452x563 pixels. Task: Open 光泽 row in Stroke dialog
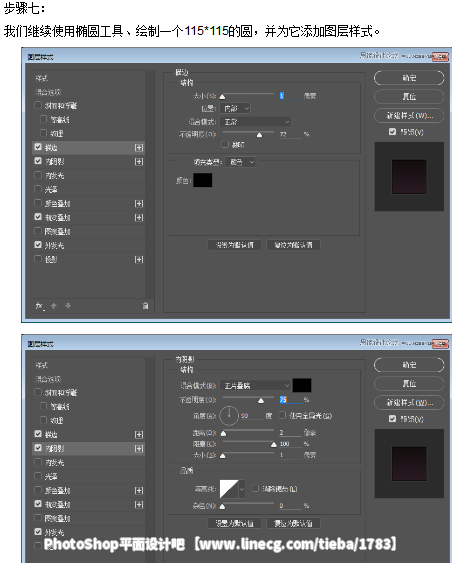[x=88, y=190]
